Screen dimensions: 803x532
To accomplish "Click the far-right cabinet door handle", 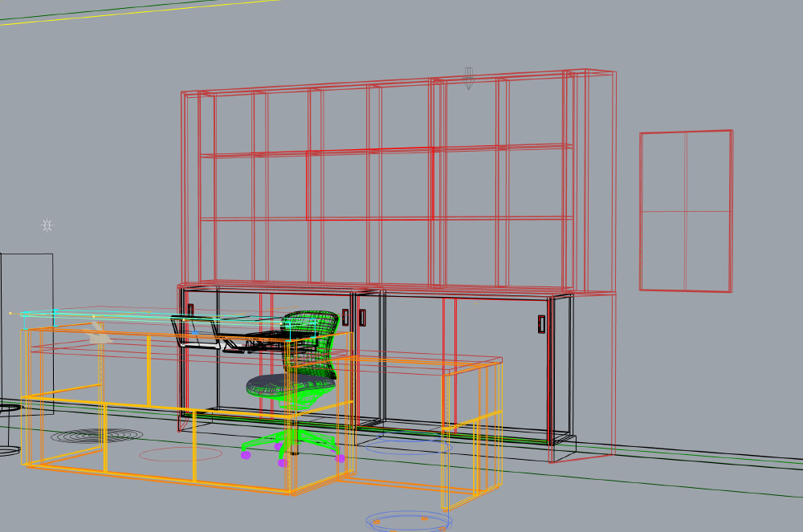I will tap(541, 323).
